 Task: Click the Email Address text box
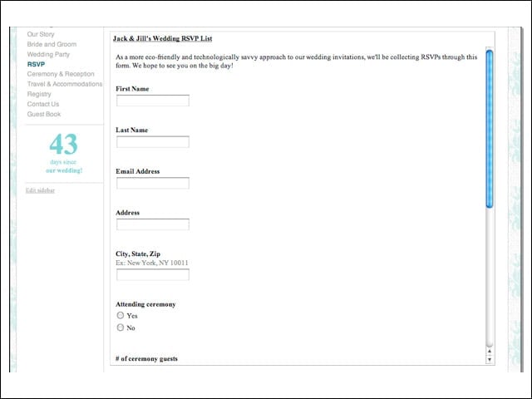tap(153, 183)
